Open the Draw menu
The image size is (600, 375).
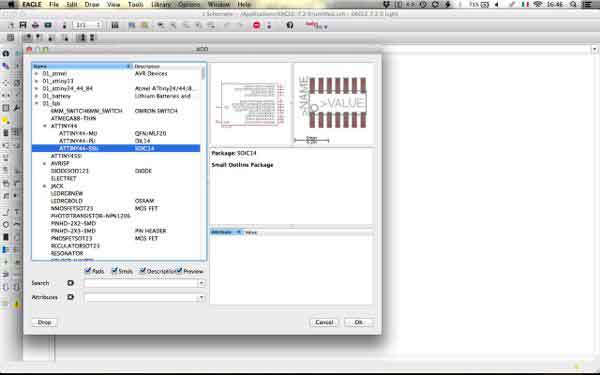(92, 5)
